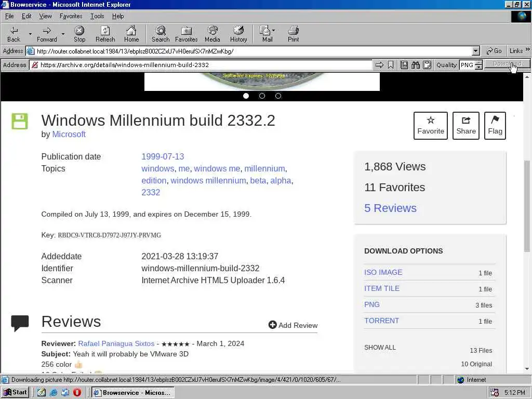532x399 pixels.
Task: Go to Home via toolbar icon
Action: click(x=131, y=34)
